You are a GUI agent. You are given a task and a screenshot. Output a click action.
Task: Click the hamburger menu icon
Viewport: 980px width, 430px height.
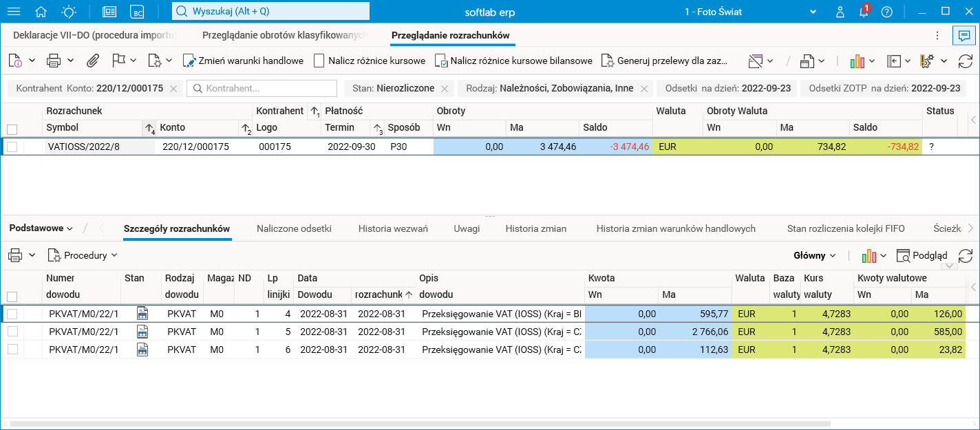(x=14, y=12)
